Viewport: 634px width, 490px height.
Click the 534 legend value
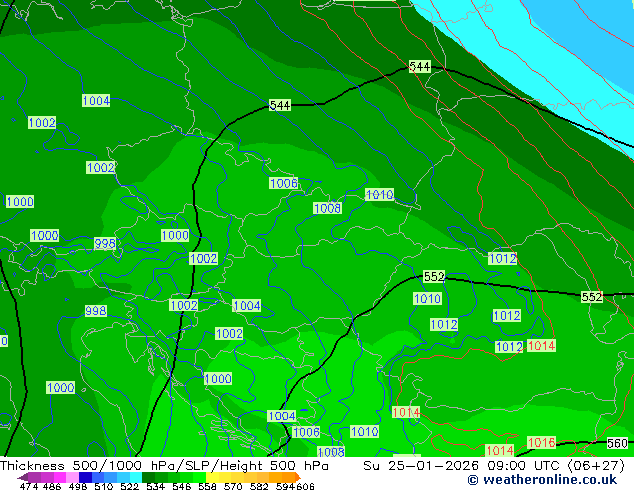155,486
